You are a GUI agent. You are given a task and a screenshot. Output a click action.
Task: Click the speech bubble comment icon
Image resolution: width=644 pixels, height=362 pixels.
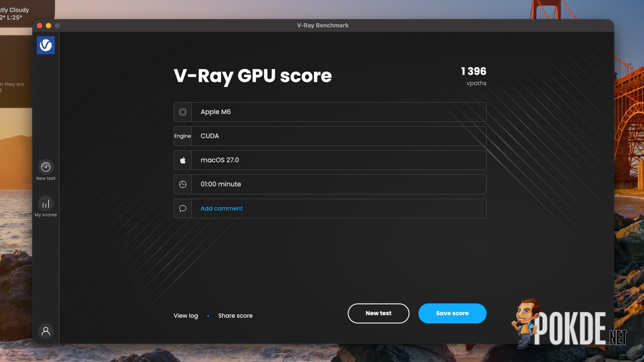point(183,209)
